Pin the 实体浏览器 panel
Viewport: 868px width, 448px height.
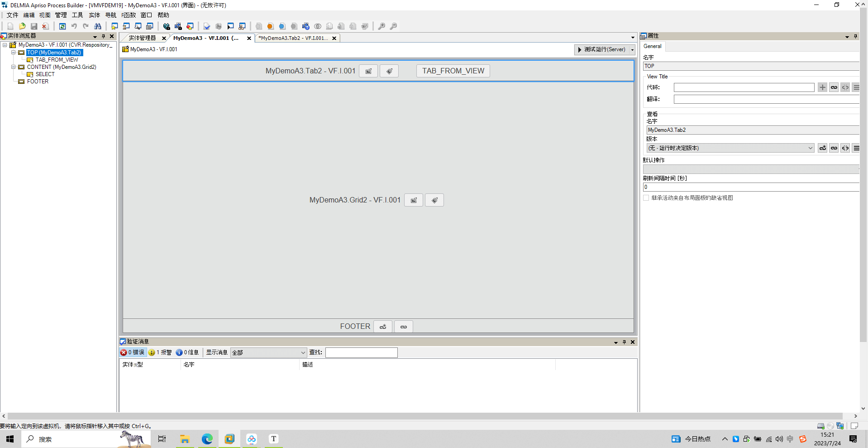(x=104, y=36)
